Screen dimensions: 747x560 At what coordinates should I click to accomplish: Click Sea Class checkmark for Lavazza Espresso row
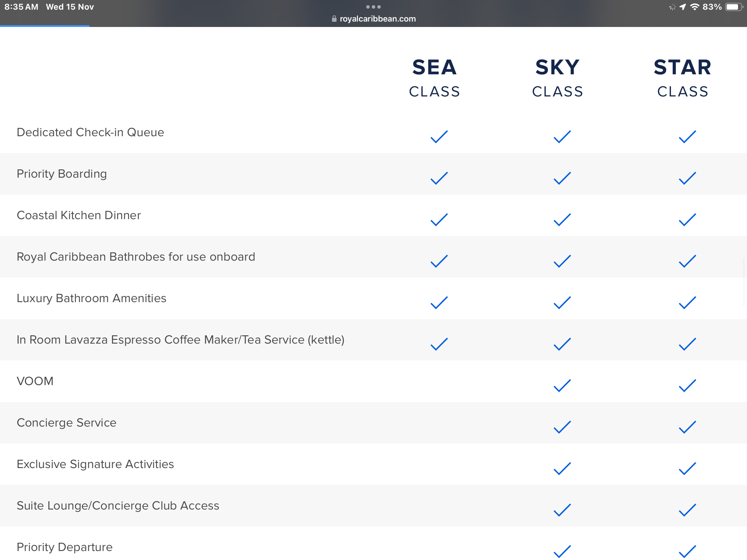click(439, 344)
